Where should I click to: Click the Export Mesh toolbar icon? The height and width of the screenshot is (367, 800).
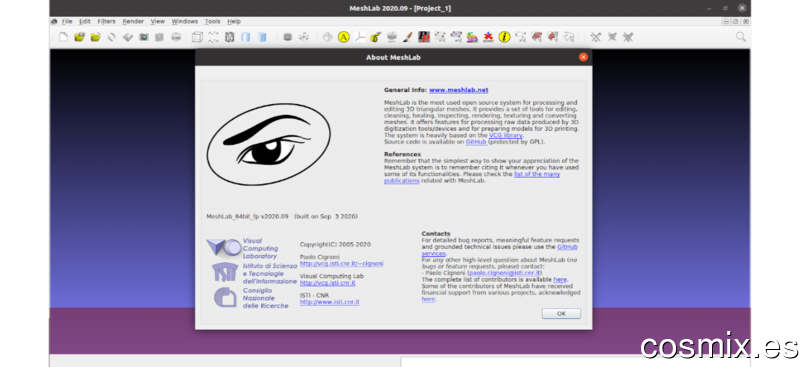pos(128,37)
